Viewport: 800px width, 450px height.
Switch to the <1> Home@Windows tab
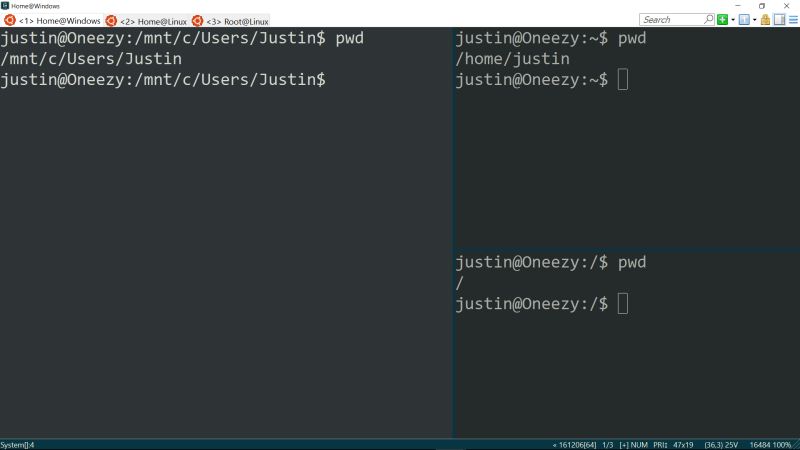(x=52, y=21)
